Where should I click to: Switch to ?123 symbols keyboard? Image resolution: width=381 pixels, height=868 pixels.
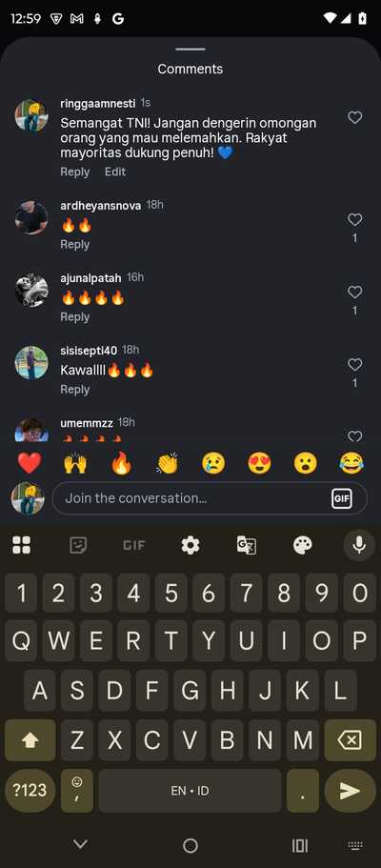[30, 791]
